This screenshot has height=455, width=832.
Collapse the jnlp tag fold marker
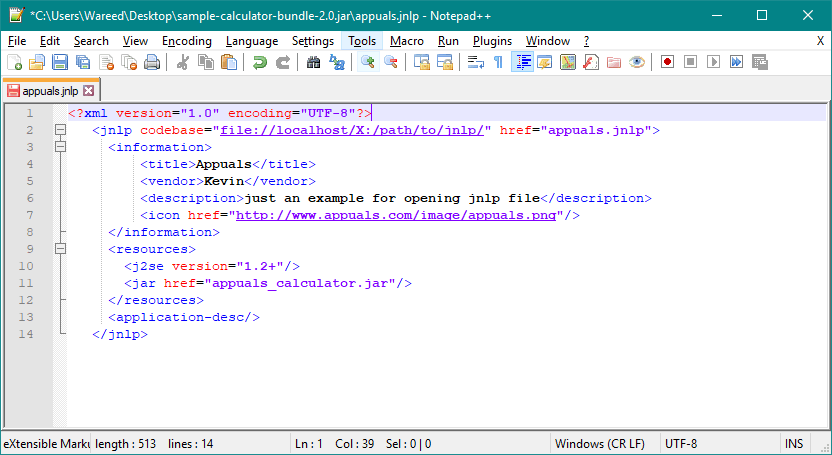coord(60,130)
